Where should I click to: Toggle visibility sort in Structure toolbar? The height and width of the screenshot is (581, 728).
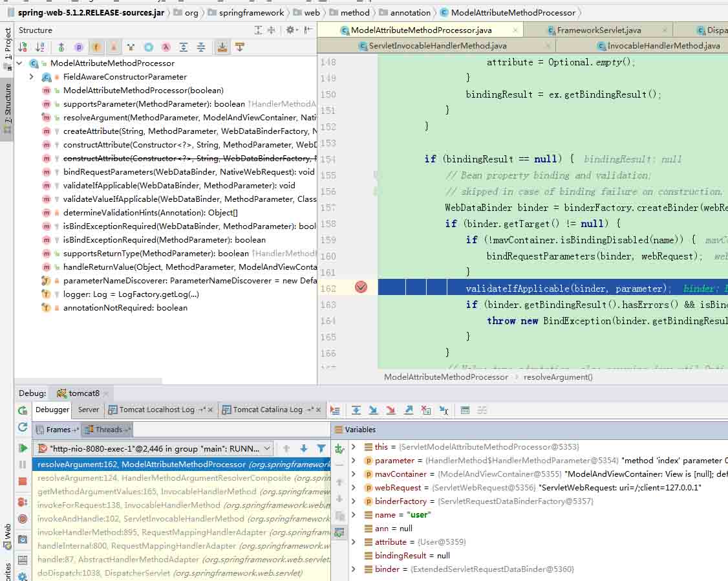point(22,48)
